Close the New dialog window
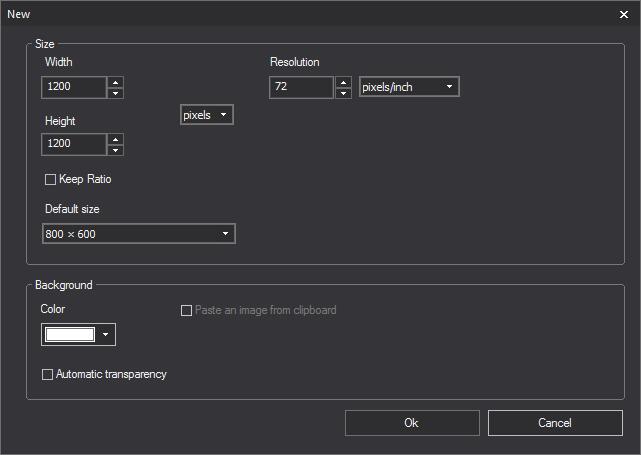Screen dimensions: 641x455 coord(624,13)
